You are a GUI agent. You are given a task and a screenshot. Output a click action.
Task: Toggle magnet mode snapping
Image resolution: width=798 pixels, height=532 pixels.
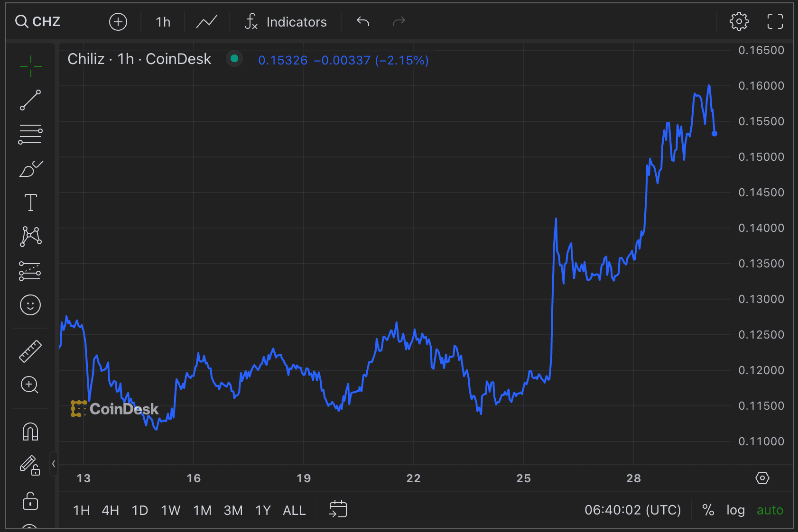30,431
